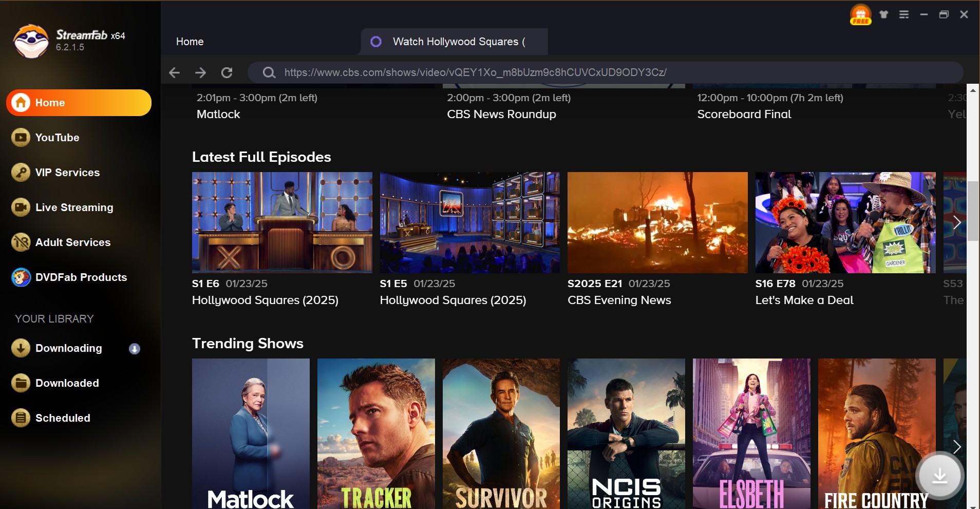This screenshot has height=509, width=980.
Task: Go forward to the next page
Action: (x=201, y=72)
